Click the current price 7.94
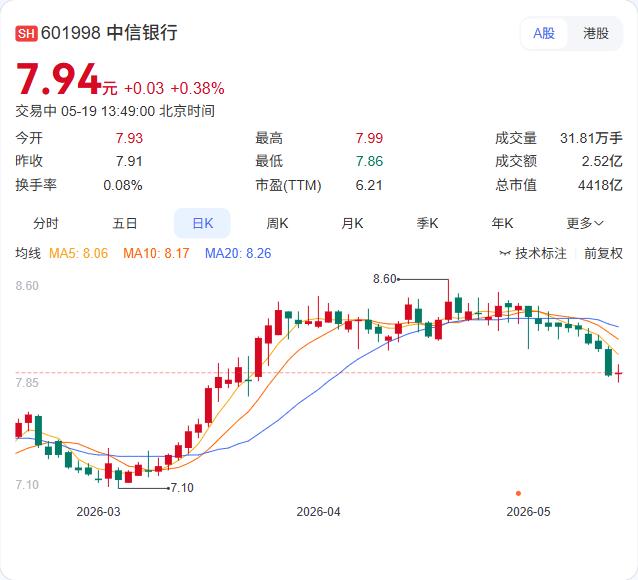Image resolution: width=638 pixels, height=580 pixels. pyautogui.click(x=58, y=79)
